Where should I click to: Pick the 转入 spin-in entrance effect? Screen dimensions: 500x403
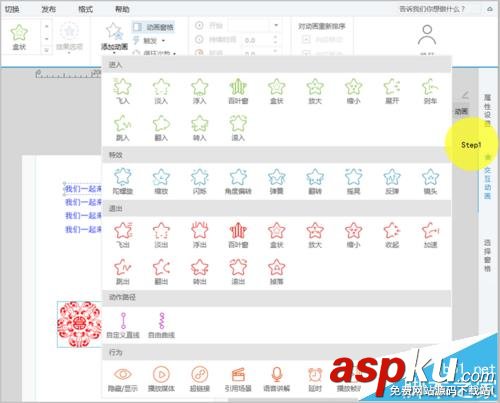tap(200, 128)
